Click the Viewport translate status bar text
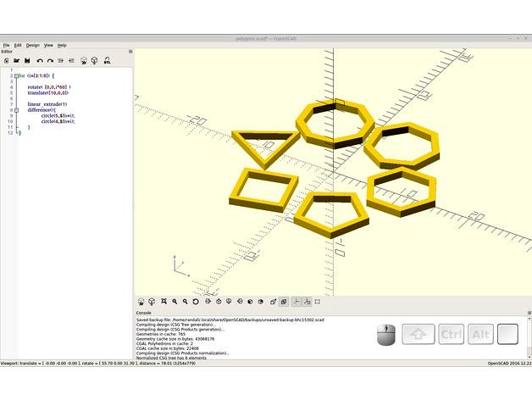Viewport: 532px width, 400px height. (x=98, y=364)
